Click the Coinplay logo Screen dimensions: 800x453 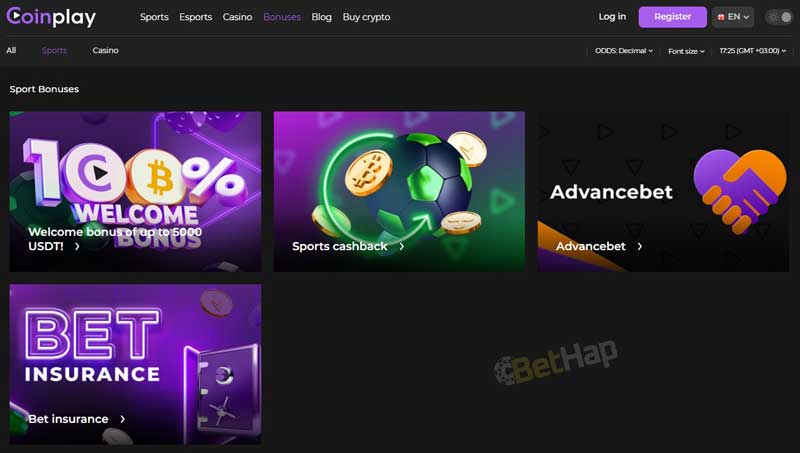(51, 17)
